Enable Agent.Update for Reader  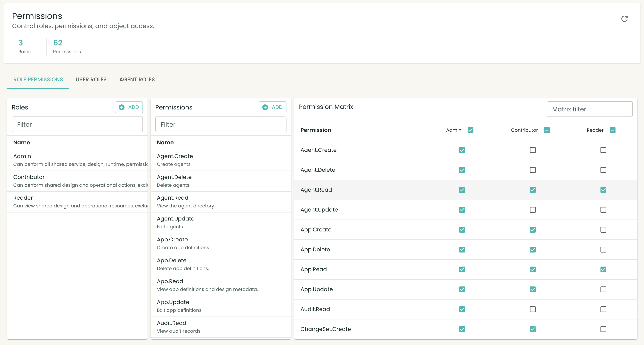[x=603, y=210]
